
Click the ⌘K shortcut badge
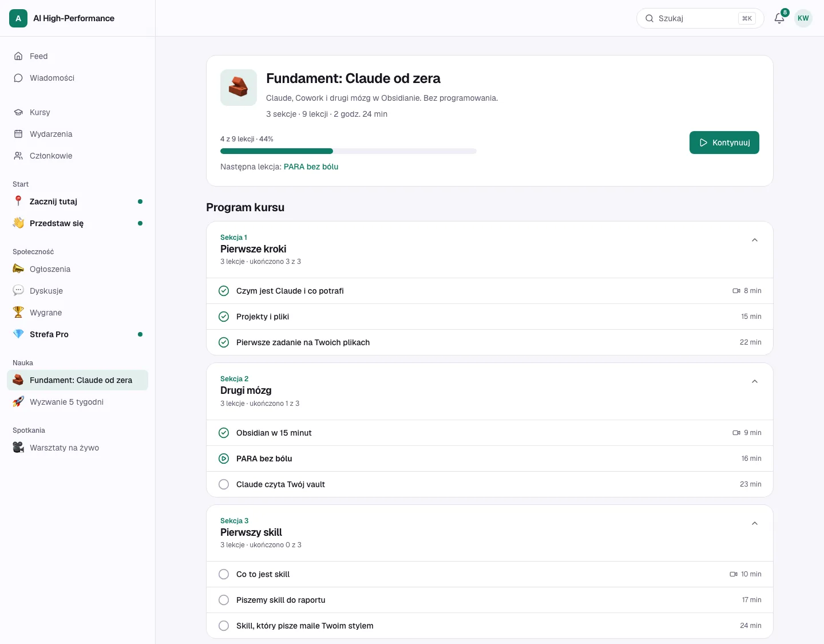pyautogui.click(x=747, y=18)
